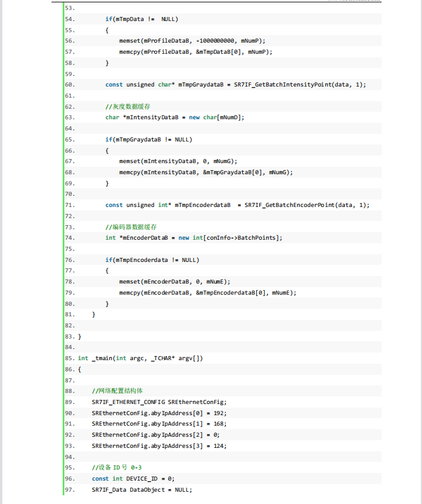Click the SR7IF_GetBatchEncoderPoint(data, 1) statement
This screenshot has height=504, width=422.
pos(238,205)
